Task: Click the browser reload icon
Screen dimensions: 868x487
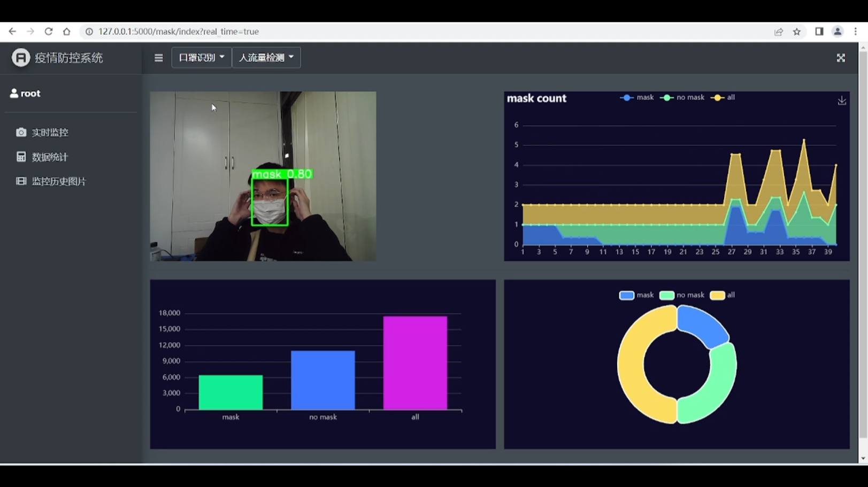Action: coord(49,32)
